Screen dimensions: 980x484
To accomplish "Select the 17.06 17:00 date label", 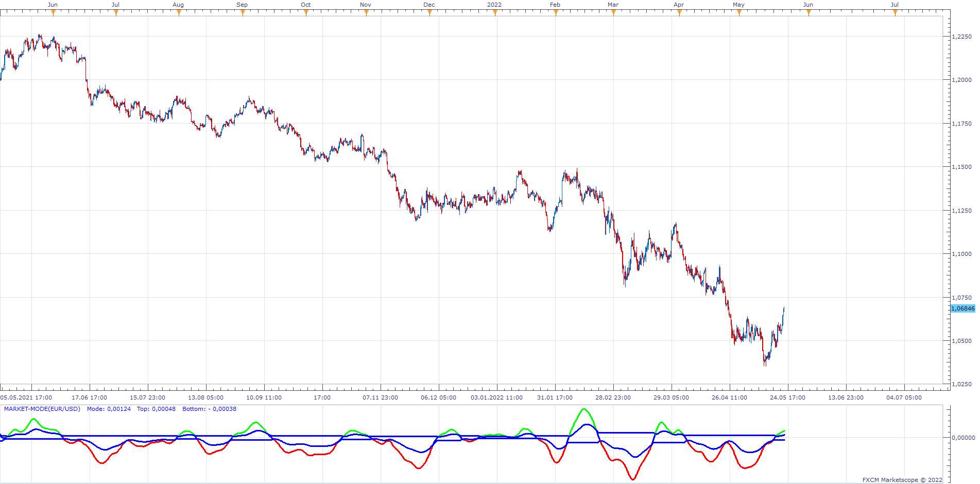I will pos(90,397).
